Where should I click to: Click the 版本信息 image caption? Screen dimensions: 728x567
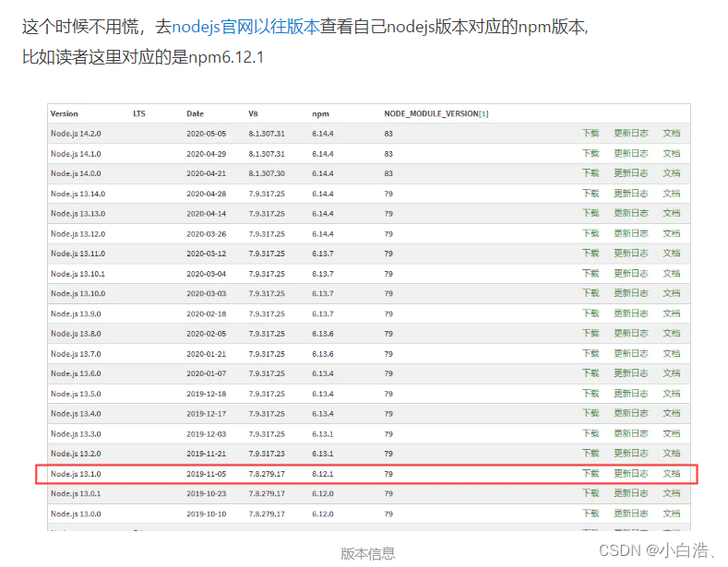click(x=368, y=553)
